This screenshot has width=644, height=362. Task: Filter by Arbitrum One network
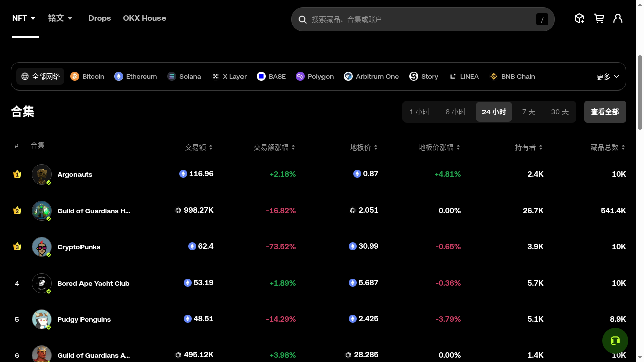pos(371,76)
